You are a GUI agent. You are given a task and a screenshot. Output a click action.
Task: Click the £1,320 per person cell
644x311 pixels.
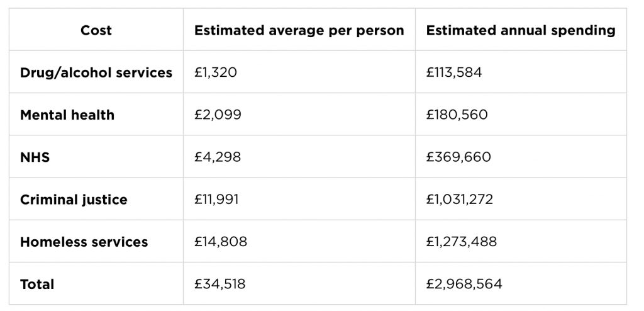click(216, 72)
